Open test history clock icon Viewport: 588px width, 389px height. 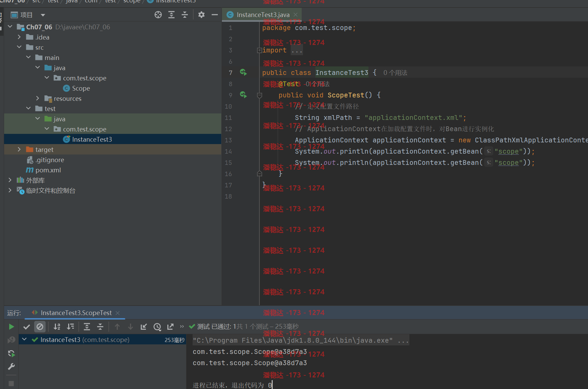[157, 327]
